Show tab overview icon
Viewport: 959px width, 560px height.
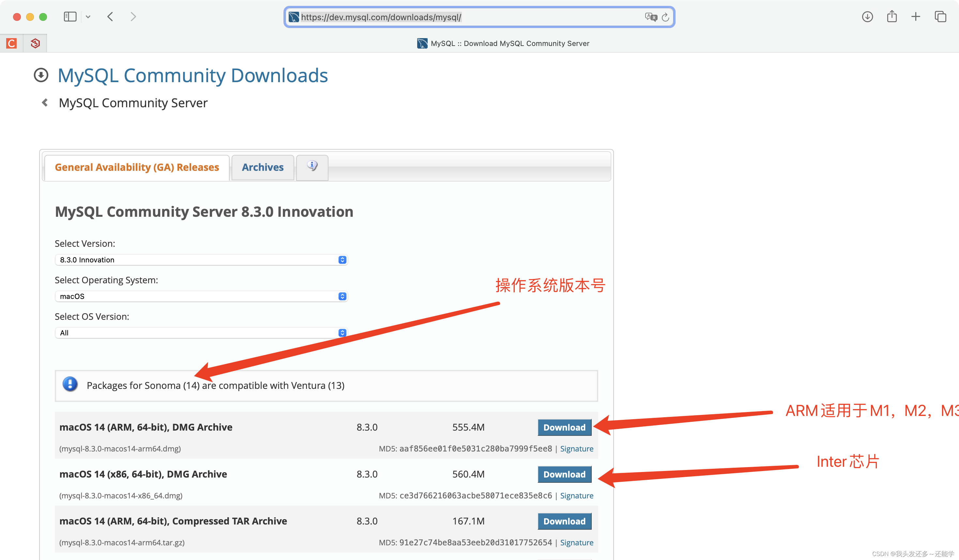[940, 17]
